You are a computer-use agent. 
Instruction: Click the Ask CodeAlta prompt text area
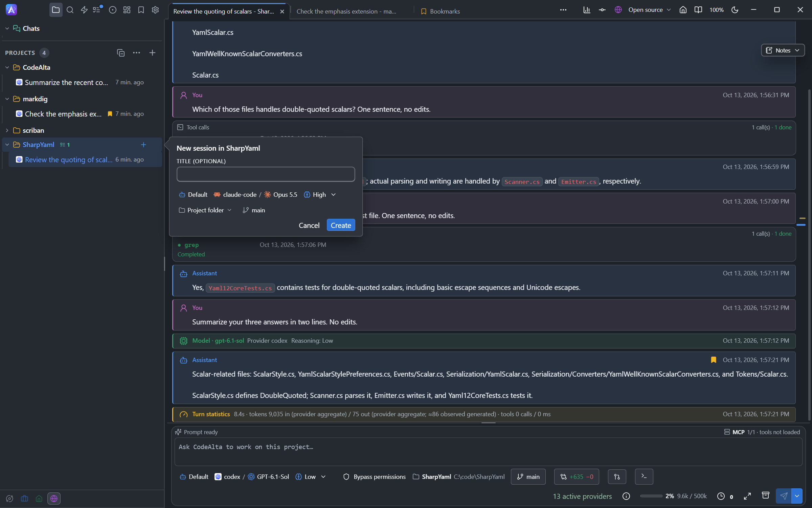[488, 452]
